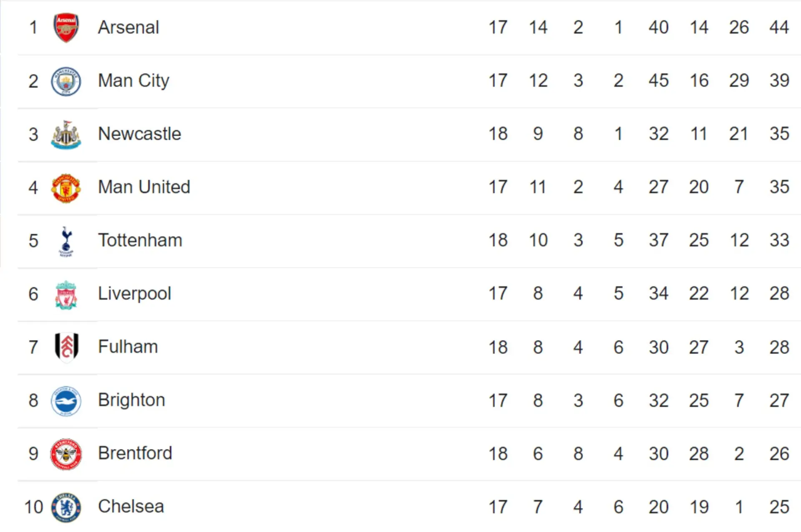Click the Chelsea lion crest
Image resolution: width=801 pixels, height=532 pixels.
(x=66, y=507)
